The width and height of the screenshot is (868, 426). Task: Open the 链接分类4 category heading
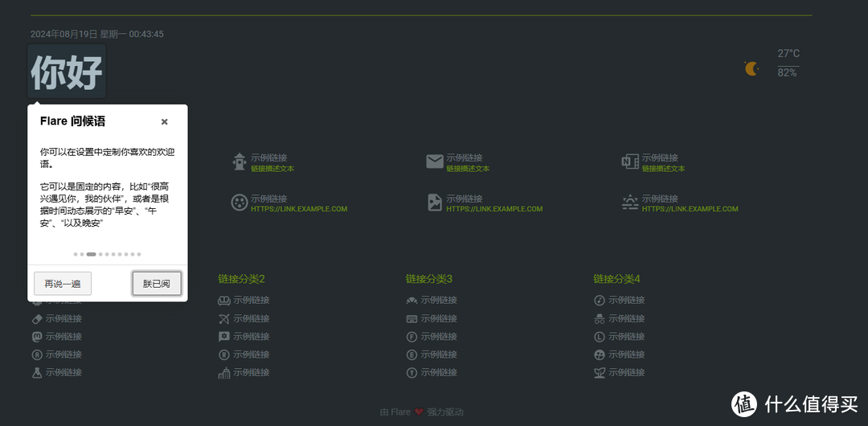point(616,279)
